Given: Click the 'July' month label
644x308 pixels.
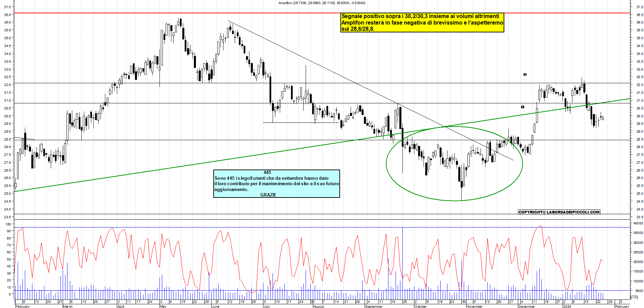Looking at the screenshot, I should tap(267, 306).
